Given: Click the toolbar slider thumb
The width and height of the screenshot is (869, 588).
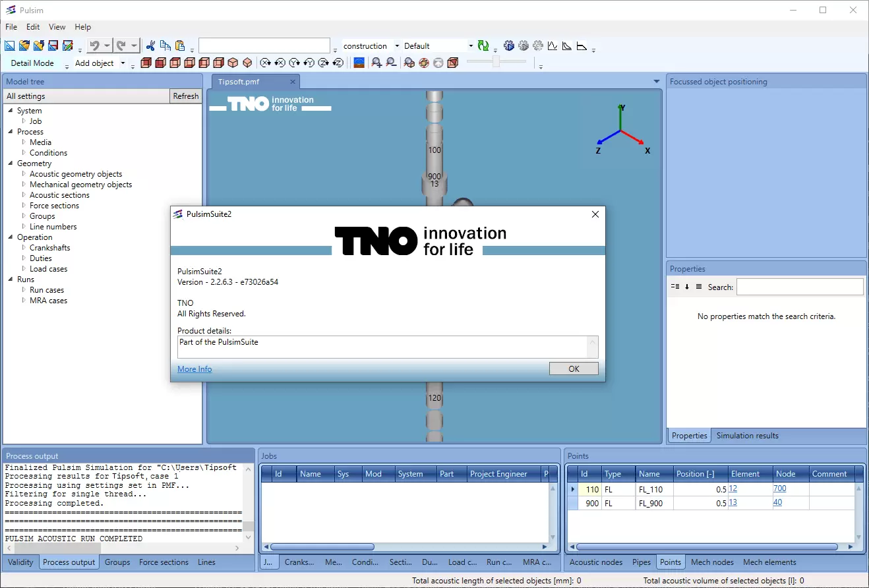Looking at the screenshot, I should coord(496,62).
